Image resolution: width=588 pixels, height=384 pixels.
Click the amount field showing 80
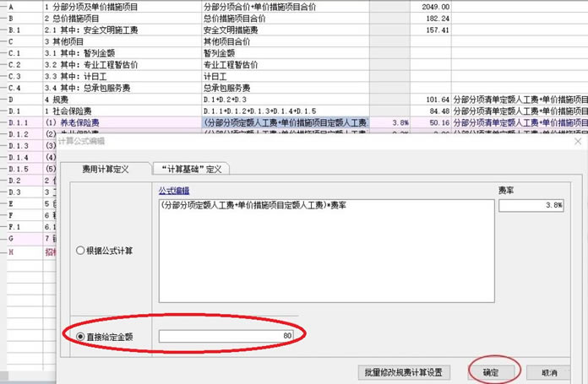(x=226, y=336)
